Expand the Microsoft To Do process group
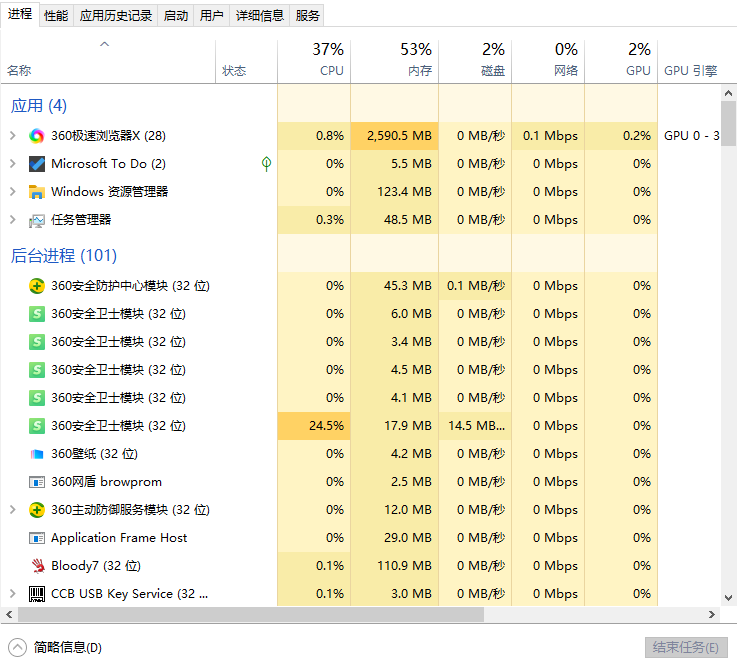 [x=13, y=164]
